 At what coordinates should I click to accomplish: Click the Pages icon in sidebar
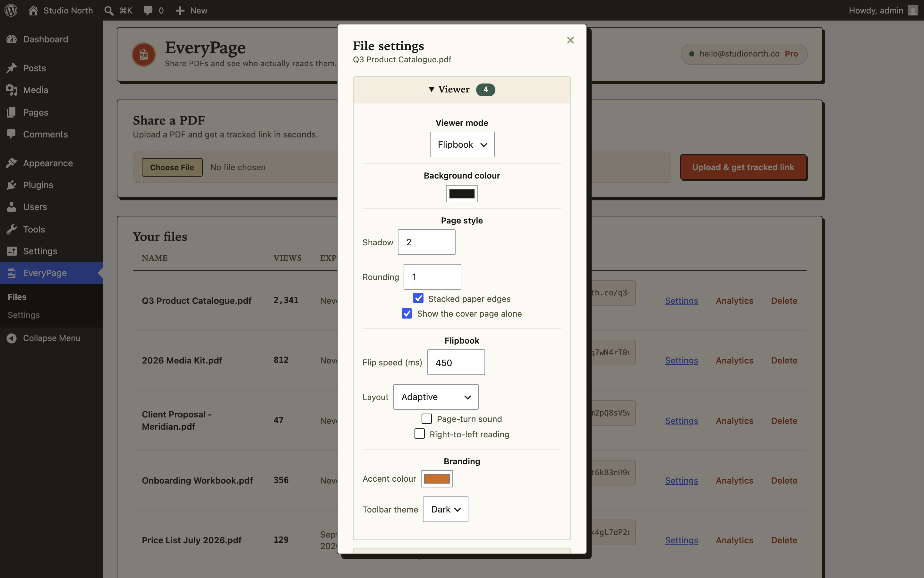pyautogui.click(x=12, y=112)
